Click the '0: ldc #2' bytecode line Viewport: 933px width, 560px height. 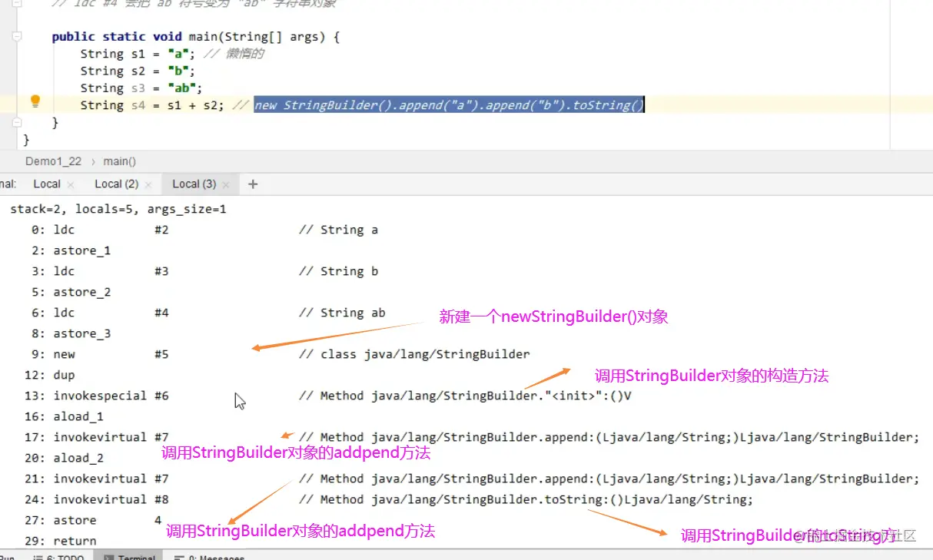205,230
